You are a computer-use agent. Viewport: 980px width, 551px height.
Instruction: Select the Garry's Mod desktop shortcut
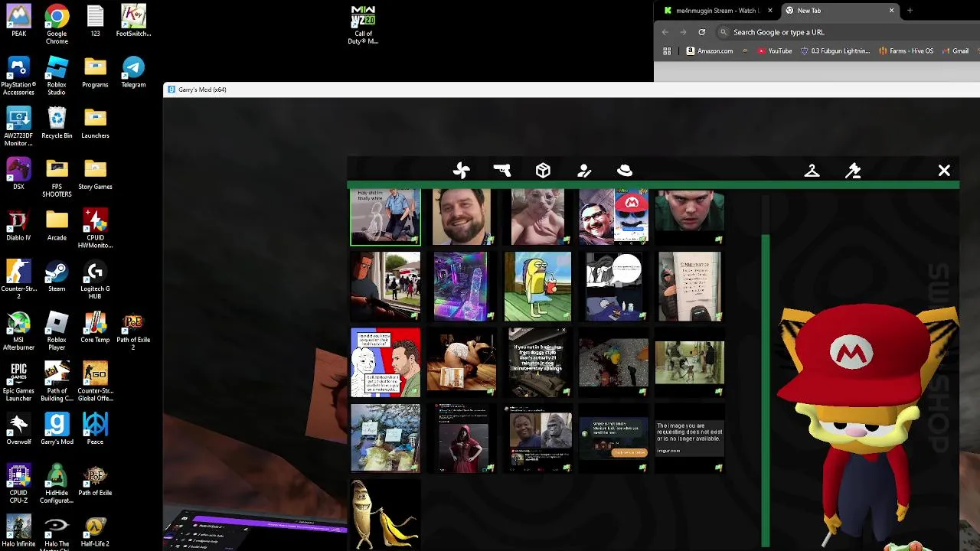[57, 429]
